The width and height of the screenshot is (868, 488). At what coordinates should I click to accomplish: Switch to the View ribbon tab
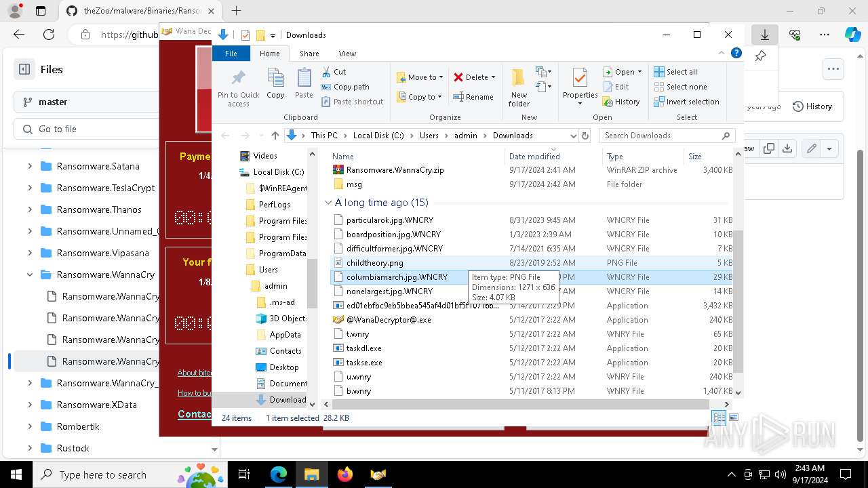pyautogui.click(x=347, y=54)
